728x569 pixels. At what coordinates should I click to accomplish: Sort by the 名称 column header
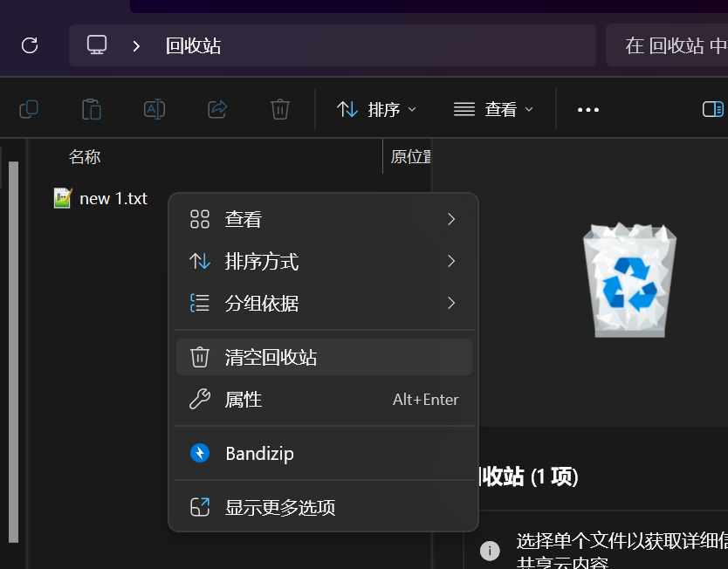coord(85,157)
